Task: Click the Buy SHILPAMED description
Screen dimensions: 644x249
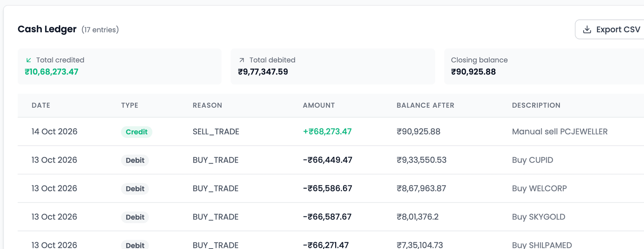Action: (x=542, y=245)
